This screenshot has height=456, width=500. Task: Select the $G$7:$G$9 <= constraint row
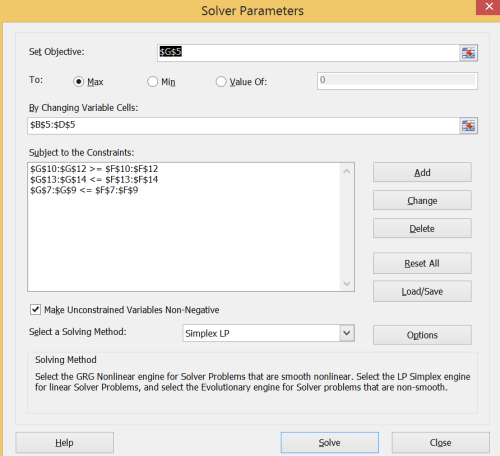(x=84, y=190)
